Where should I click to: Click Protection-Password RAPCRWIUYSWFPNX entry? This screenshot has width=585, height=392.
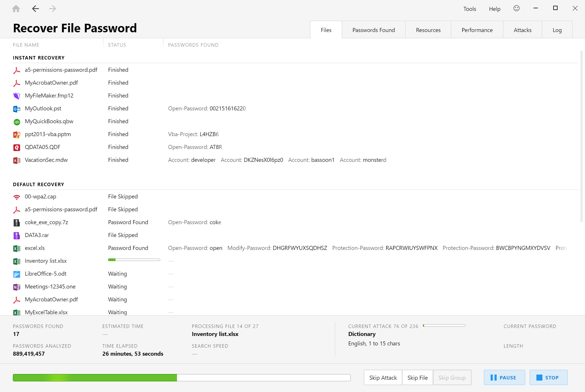pyautogui.click(x=385, y=248)
